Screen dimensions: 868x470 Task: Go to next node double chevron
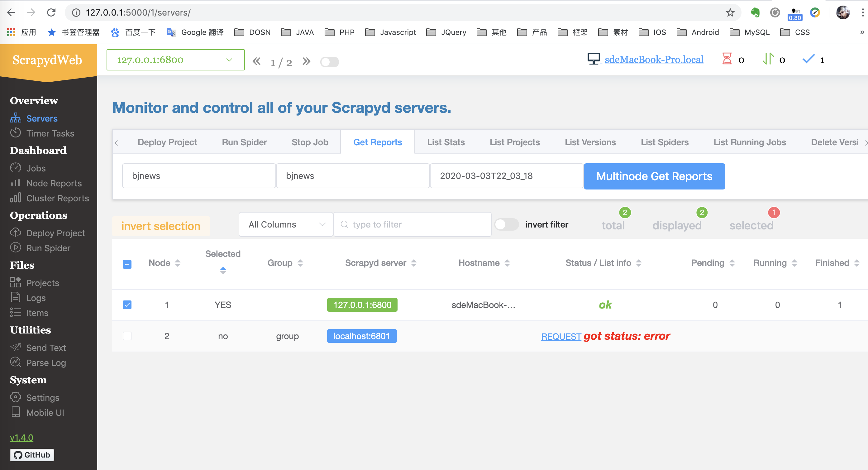coord(306,61)
